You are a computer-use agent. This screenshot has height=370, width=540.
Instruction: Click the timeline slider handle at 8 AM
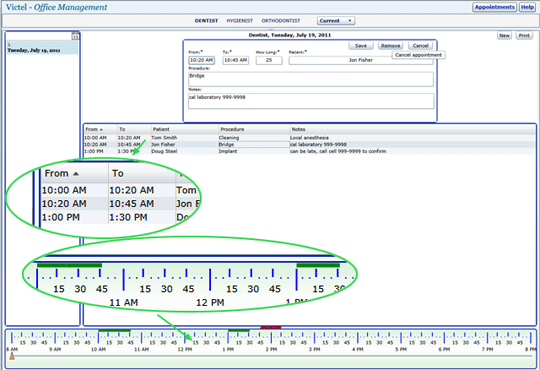coord(12,356)
